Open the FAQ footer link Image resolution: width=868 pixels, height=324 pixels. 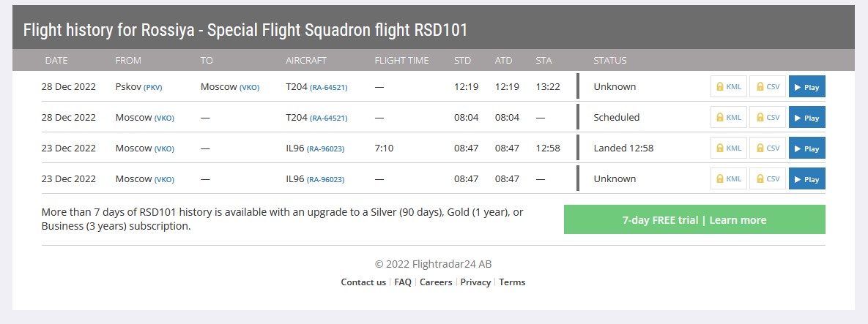pyautogui.click(x=403, y=282)
